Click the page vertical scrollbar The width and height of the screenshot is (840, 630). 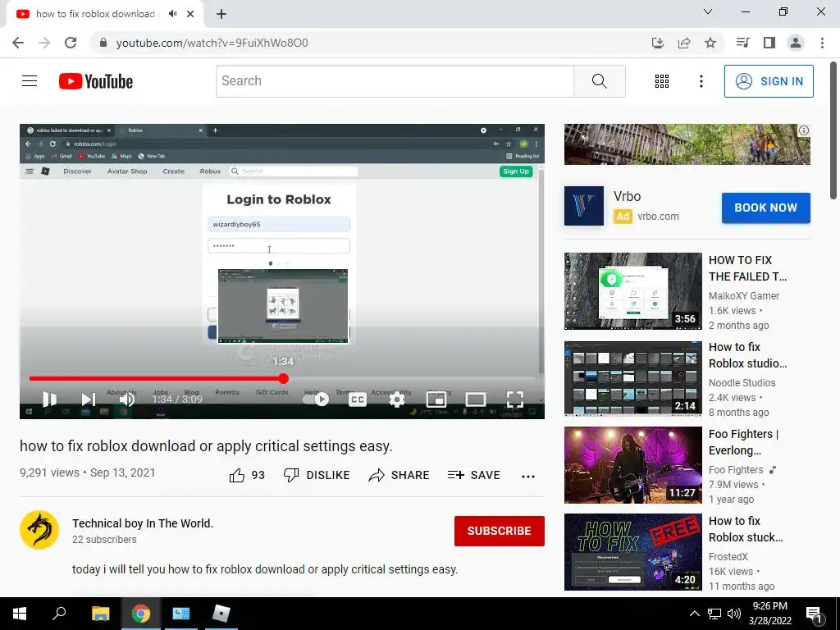(834, 130)
